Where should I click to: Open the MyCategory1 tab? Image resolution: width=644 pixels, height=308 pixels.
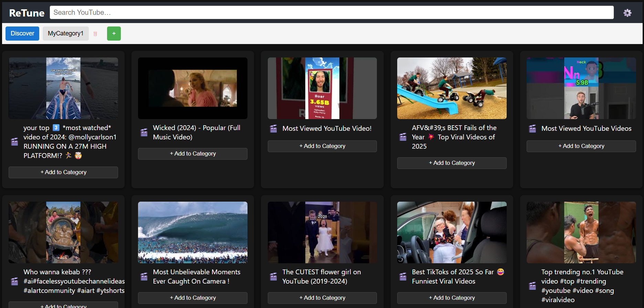pyautogui.click(x=65, y=34)
